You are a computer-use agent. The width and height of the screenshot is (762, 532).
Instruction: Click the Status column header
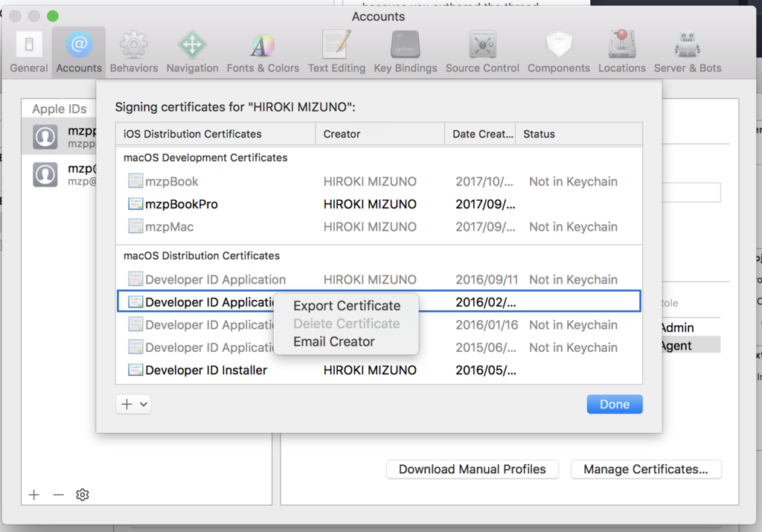[579, 134]
